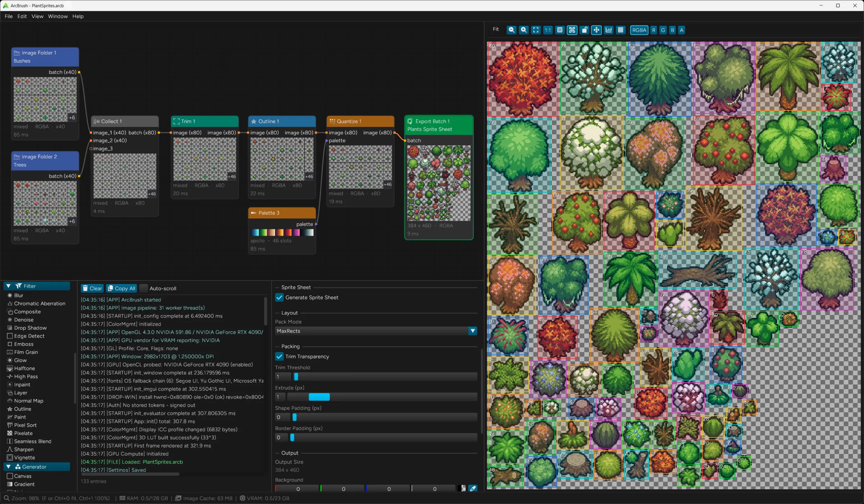This screenshot has height=504, width=864.
Task: Clear the log with Clear button
Action: tap(92, 288)
